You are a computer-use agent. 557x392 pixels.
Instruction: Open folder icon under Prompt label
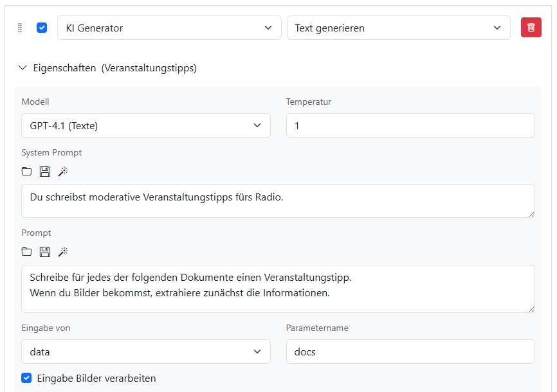click(x=26, y=252)
